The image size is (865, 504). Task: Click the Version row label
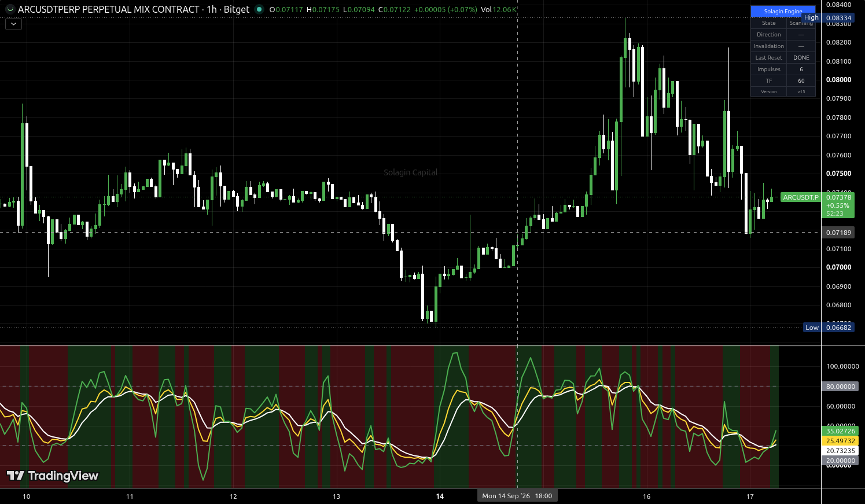[x=768, y=91]
